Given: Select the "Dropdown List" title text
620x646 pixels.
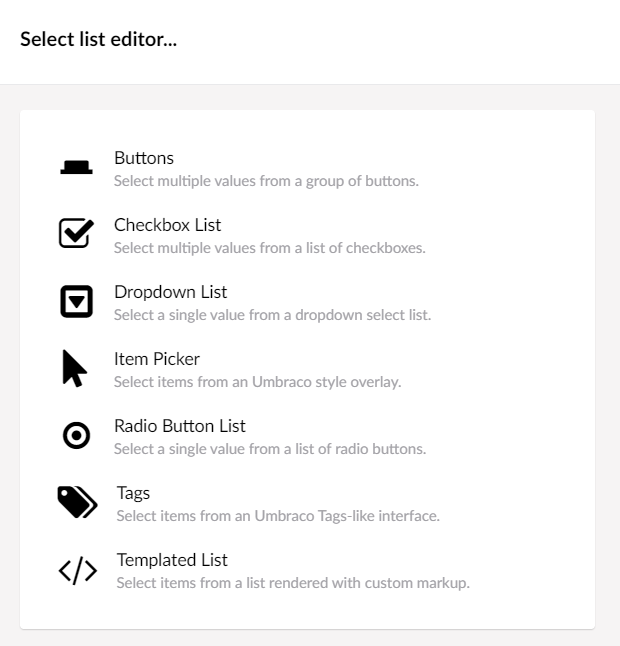Looking at the screenshot, I should [x=170, y=292].
